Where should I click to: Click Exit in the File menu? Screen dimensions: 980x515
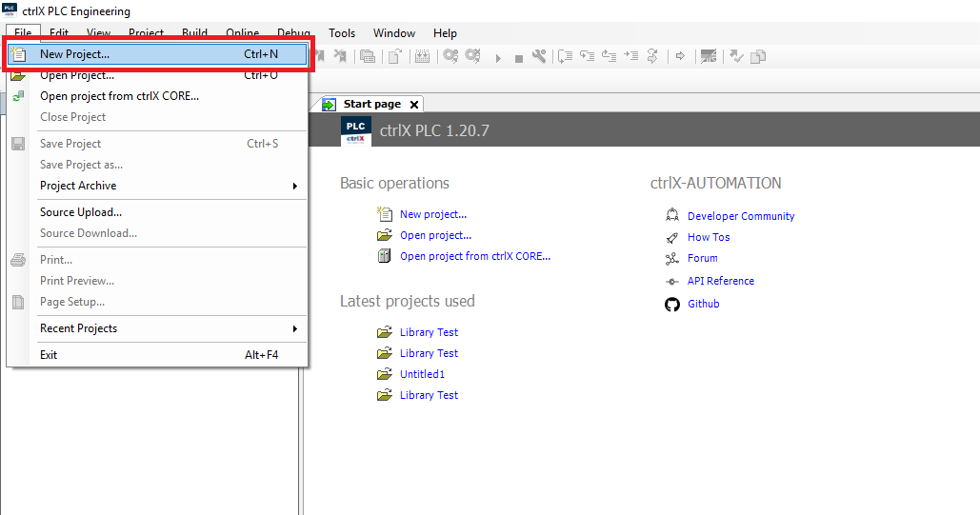[49, 355]
